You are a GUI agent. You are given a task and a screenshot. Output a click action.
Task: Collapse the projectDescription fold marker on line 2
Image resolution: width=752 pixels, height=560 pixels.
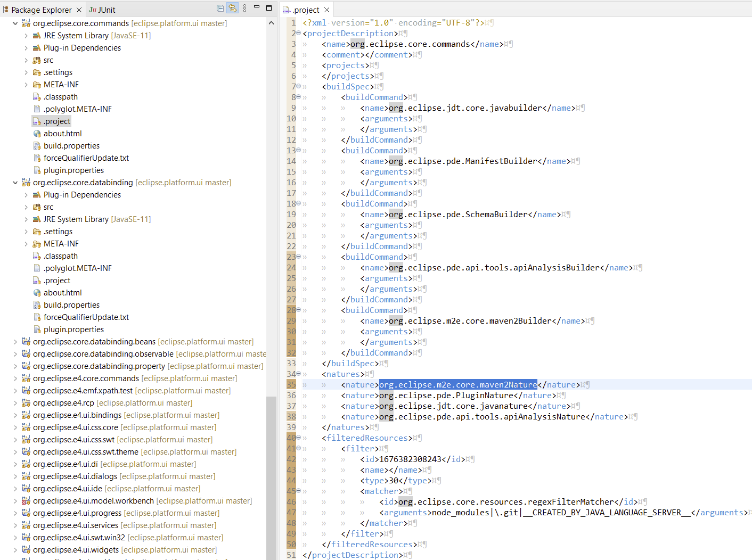(x=298, y=33)
